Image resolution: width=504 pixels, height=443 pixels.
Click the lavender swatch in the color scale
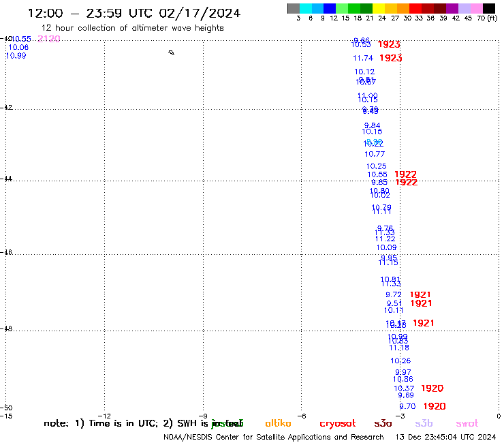point(464,8)
